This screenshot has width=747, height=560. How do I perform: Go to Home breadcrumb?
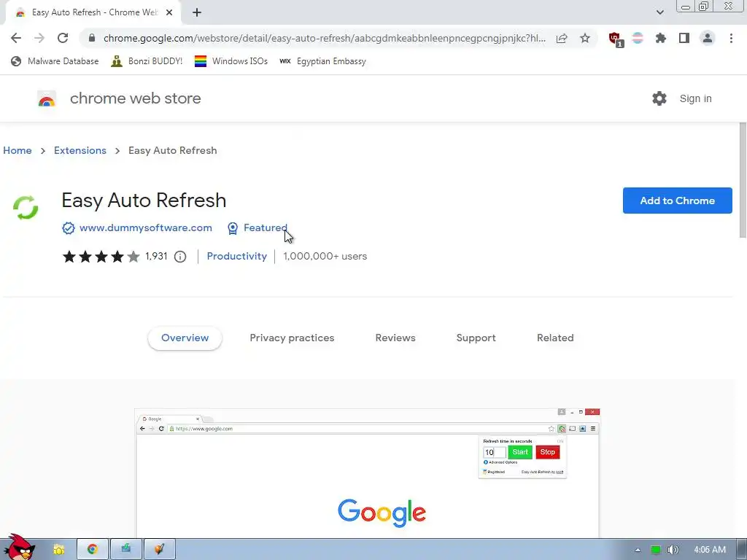[x=18, y=150]
